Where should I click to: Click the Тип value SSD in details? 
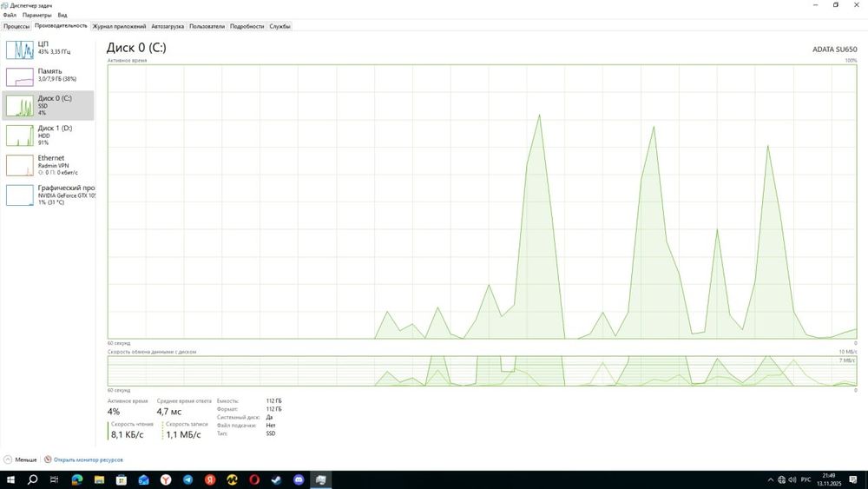point(271,433)
